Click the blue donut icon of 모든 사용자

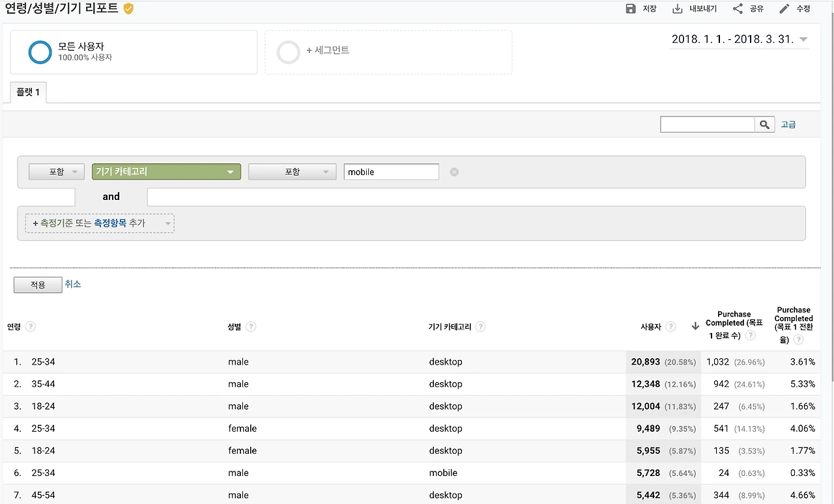tap(40, 52)
